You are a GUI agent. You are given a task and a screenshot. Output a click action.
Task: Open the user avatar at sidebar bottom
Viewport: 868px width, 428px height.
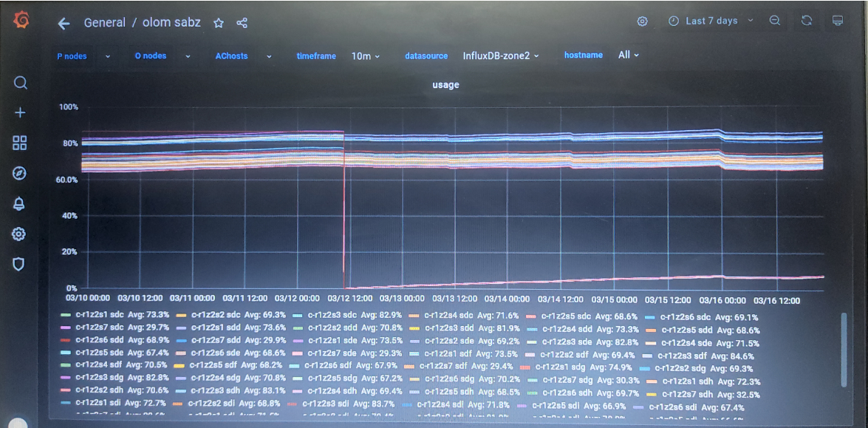18,424
